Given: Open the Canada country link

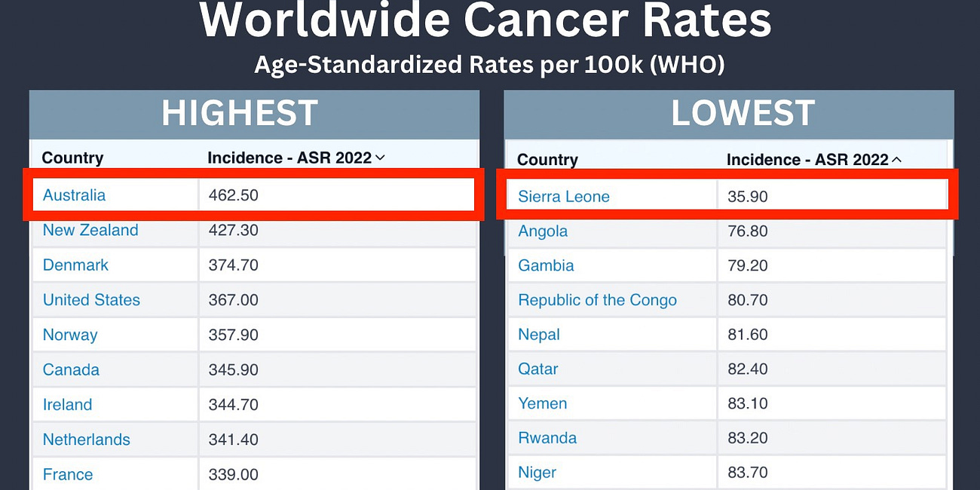Looking at the screenshot, I should (x=71, y=369).
